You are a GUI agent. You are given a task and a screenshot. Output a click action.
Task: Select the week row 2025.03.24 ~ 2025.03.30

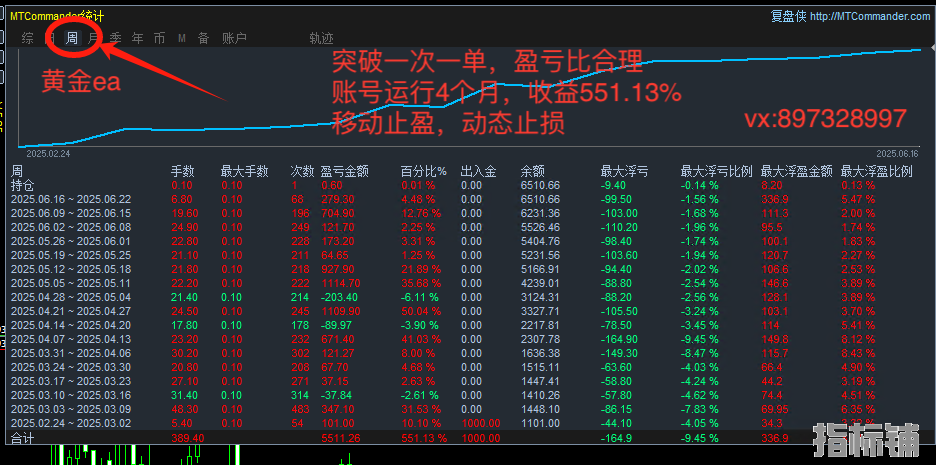[x=468, y=368]
